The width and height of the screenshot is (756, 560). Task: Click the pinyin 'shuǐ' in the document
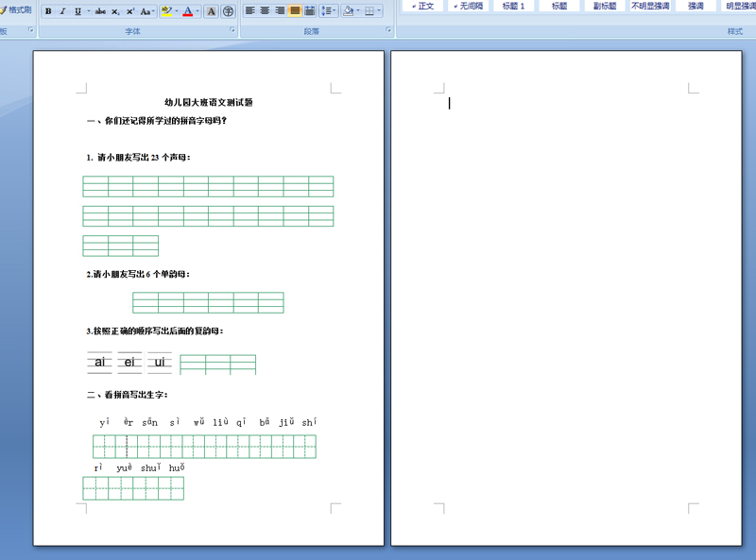(151, 467)
